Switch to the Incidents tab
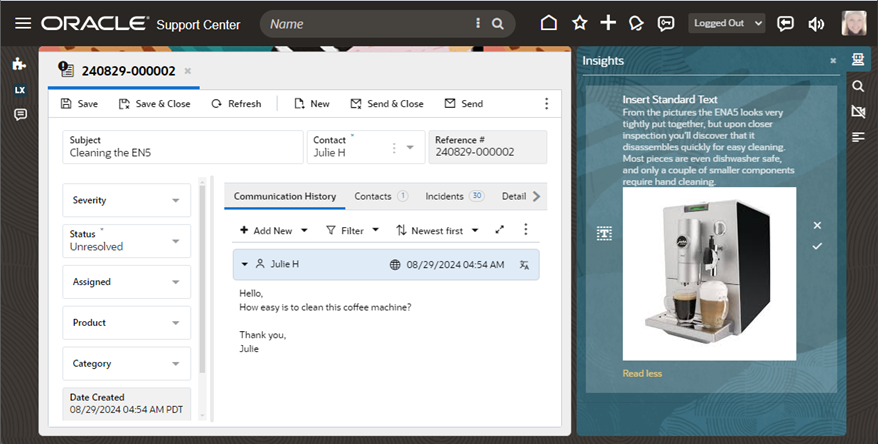878x444 pixels. (455, 196)
